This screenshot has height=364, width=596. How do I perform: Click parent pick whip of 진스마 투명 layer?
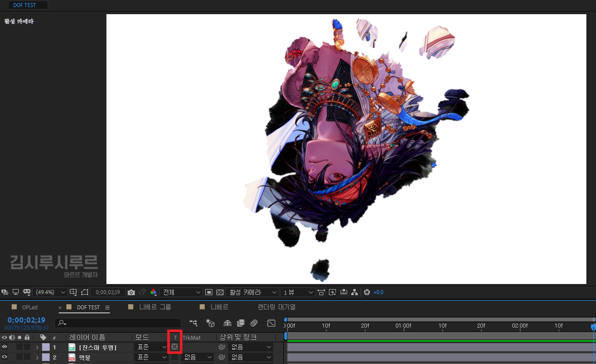tap(221, 347)
